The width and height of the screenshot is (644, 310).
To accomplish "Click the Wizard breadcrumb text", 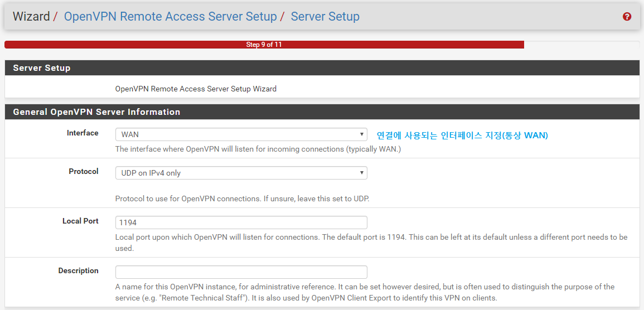I will [31, 16].
